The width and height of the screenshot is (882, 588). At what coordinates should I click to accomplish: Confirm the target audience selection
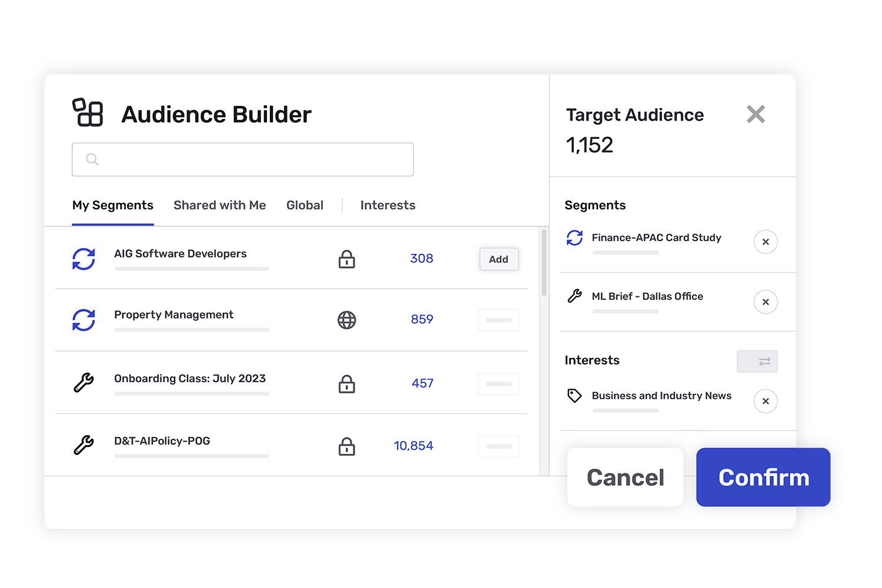tap(763, 477)
